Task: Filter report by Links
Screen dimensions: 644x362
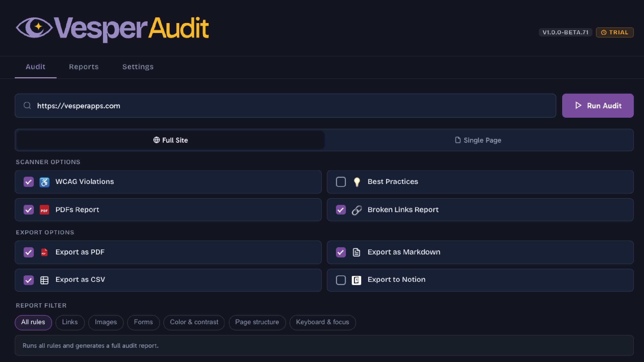Action: coord(70,322)
